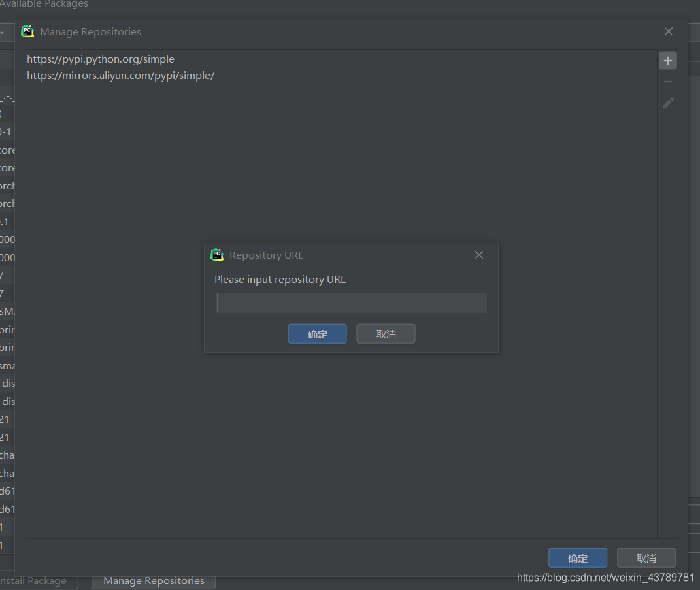Click the pencil edit repository icon
Image resolution: width=700 pixels, height=590 pixels.
click(668, 103)
